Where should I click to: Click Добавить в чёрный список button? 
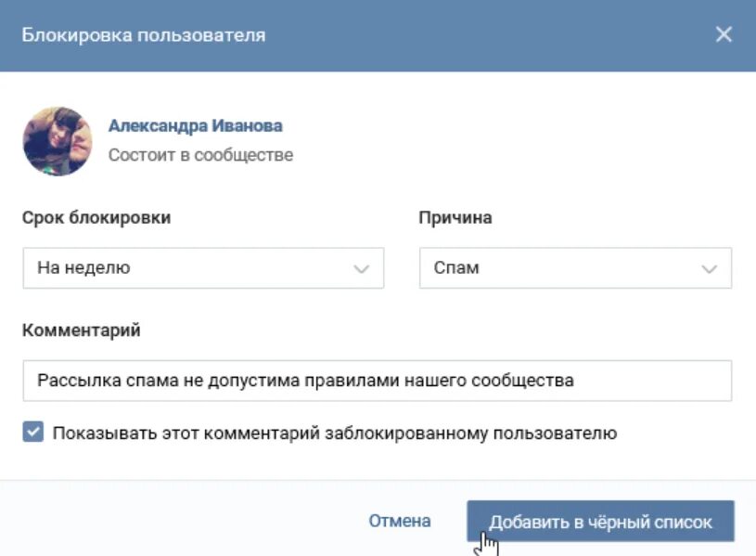600,522
